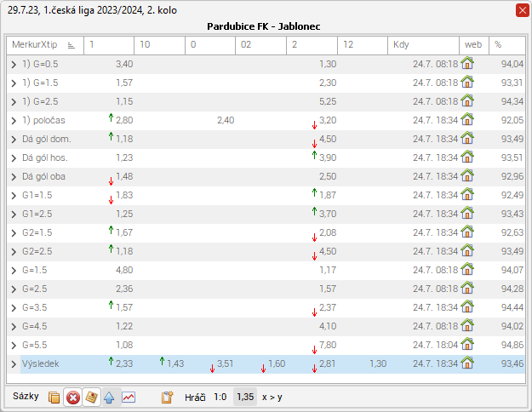Select odds 7,80 in G=5.5 row
This screenshot has width=532, height=412.
point(328,345)
